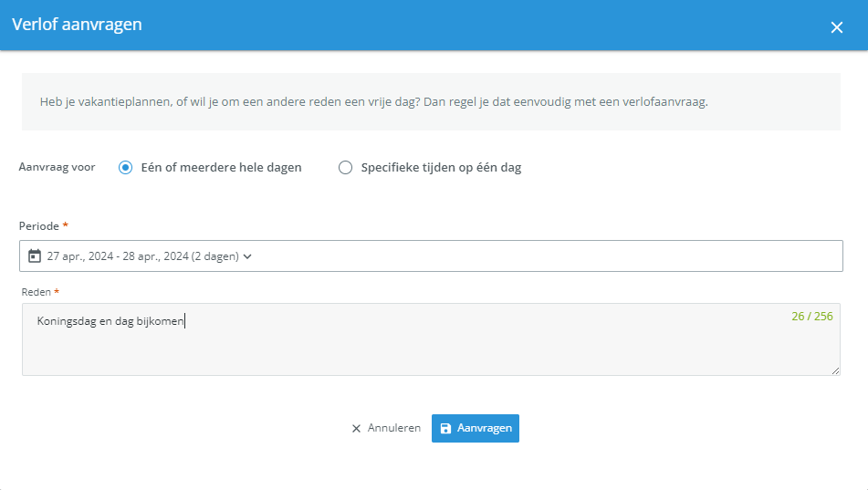Image resolution: width=868 pixels, height=490 pixels.
Task: Submit with the Aanvragen button
Action: click(x=476, y=428)
